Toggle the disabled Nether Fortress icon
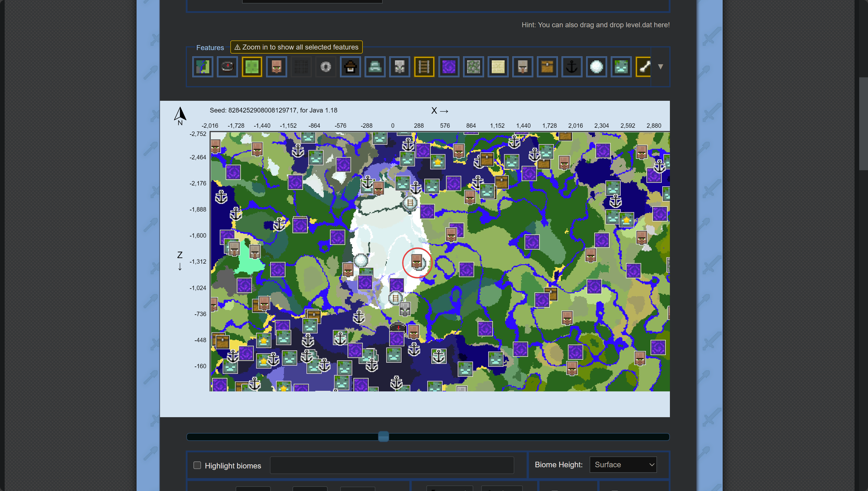The height and width of the screenshot is (491, 868). pyautogui.click(x=301, y=67)
